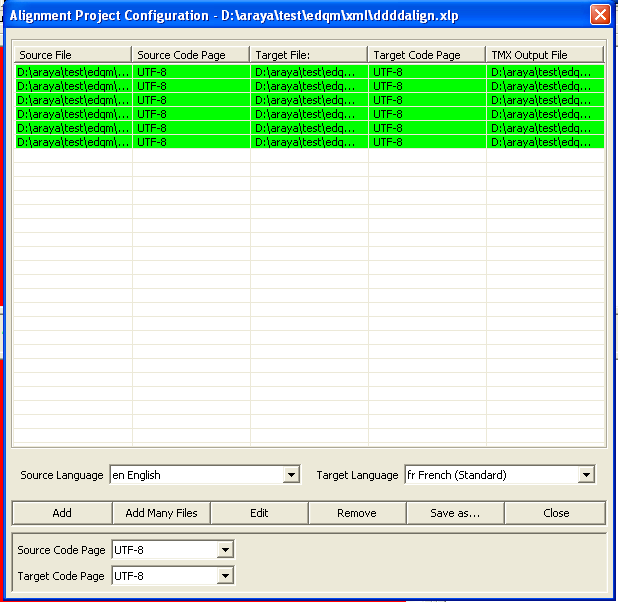Click the Source Code Page column header
The height and width of the screenshot is (602, 618).
(x=190, y=55)
